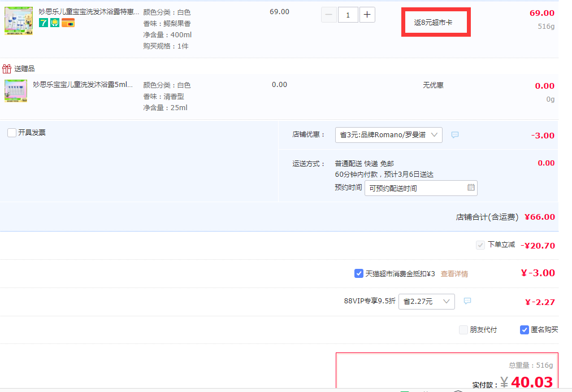Expand the 88VIP 省2.27元 dropdown

pyautogui.click(x=426, y=302)
